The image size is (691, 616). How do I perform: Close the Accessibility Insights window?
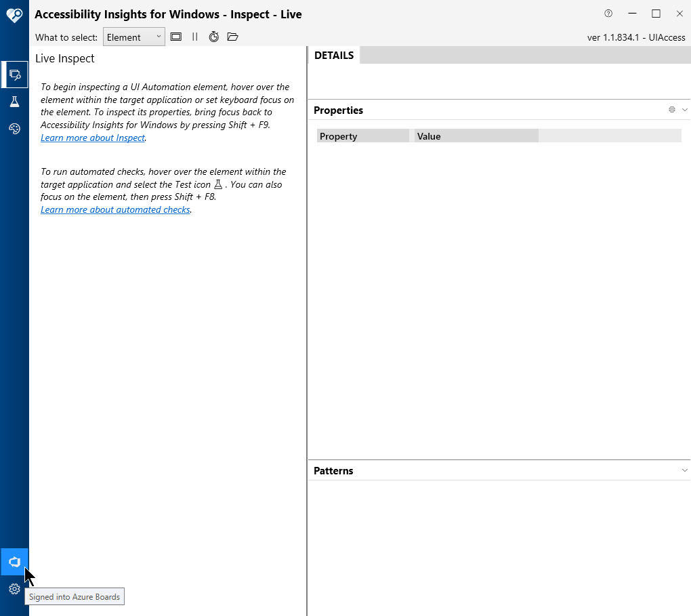click(x=679, y=14)
